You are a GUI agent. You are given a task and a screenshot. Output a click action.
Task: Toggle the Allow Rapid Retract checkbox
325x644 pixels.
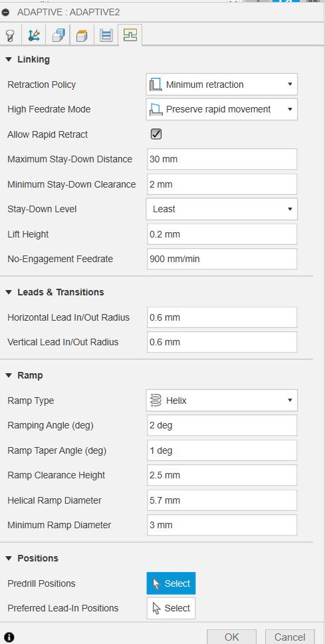156,134
